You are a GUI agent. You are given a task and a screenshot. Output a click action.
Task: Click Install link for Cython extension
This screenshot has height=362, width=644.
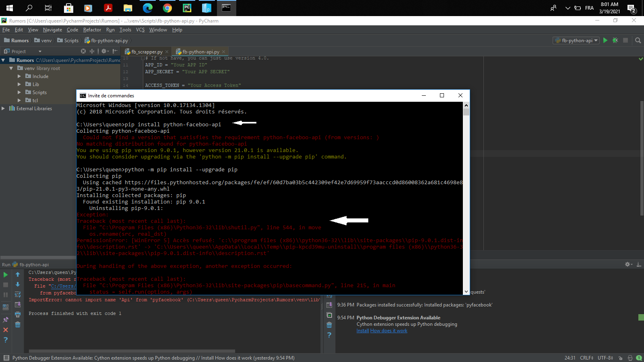coord(363,331)
